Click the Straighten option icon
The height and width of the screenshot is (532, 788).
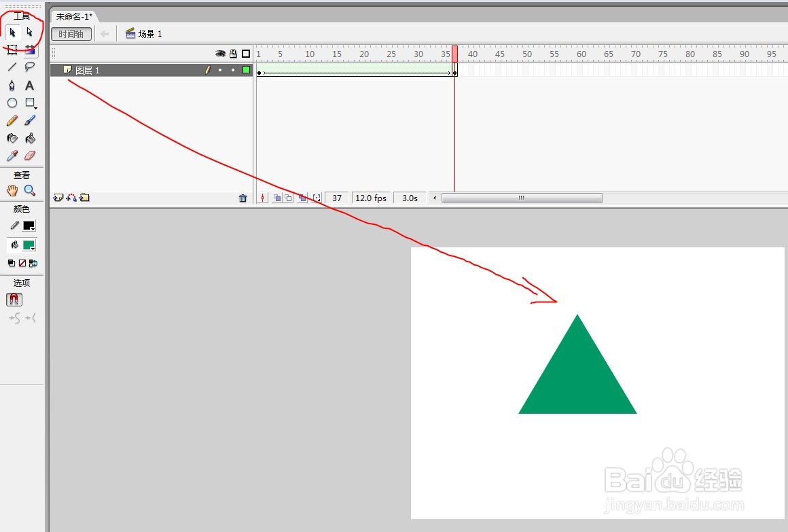(31, 318)
